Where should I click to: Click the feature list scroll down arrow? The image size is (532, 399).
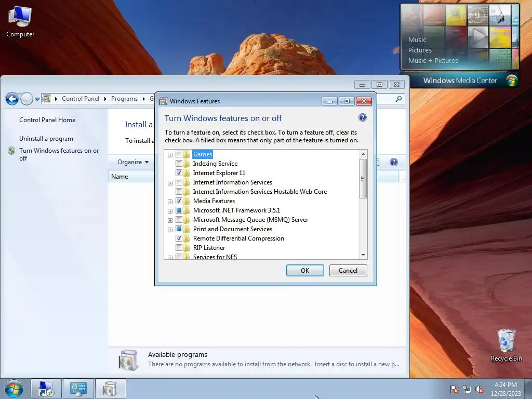363,255
